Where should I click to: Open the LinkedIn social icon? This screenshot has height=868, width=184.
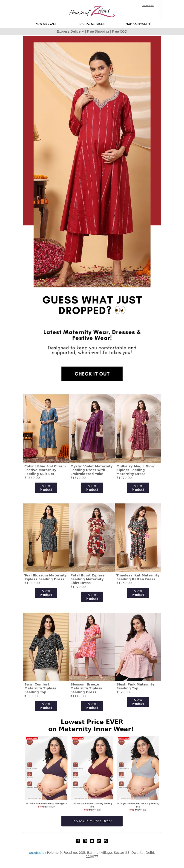(x=99, y=841)
